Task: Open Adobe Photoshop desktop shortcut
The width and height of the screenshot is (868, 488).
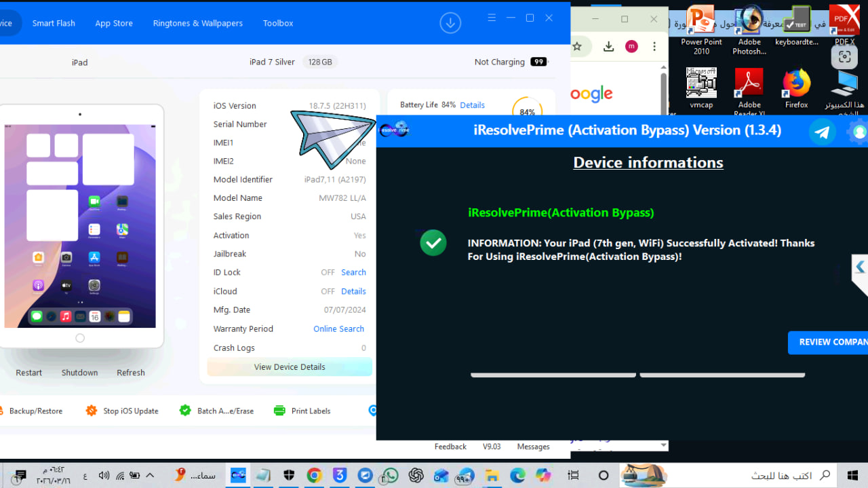Action: 749,30
